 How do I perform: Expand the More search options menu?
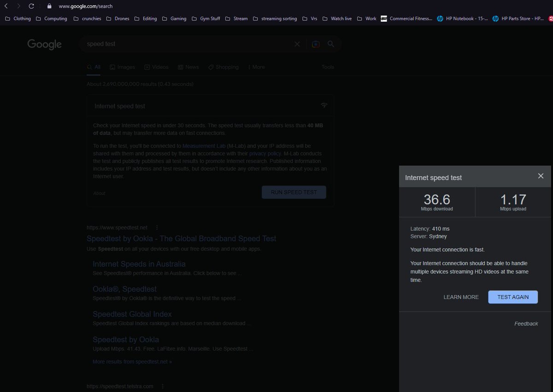click(x=256, y=67)
